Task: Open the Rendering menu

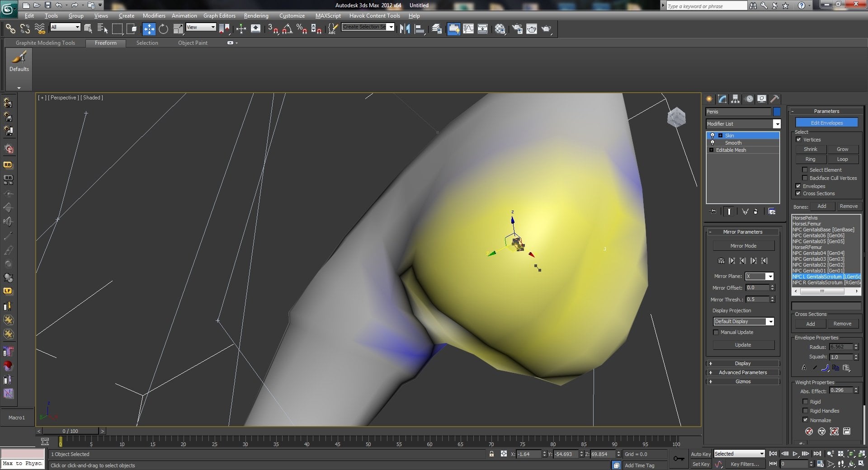Action: [x=256, y=16]
